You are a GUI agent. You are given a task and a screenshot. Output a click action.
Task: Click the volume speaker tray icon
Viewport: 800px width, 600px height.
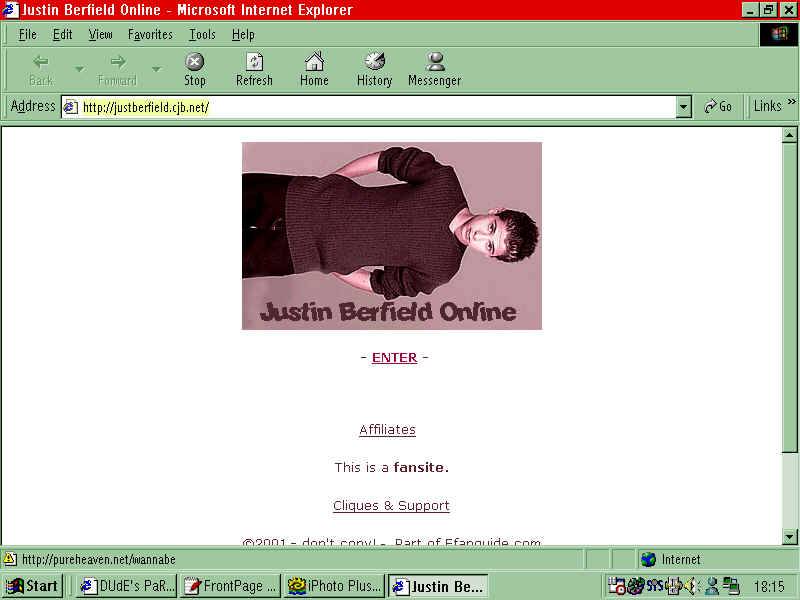coord(690,586)
